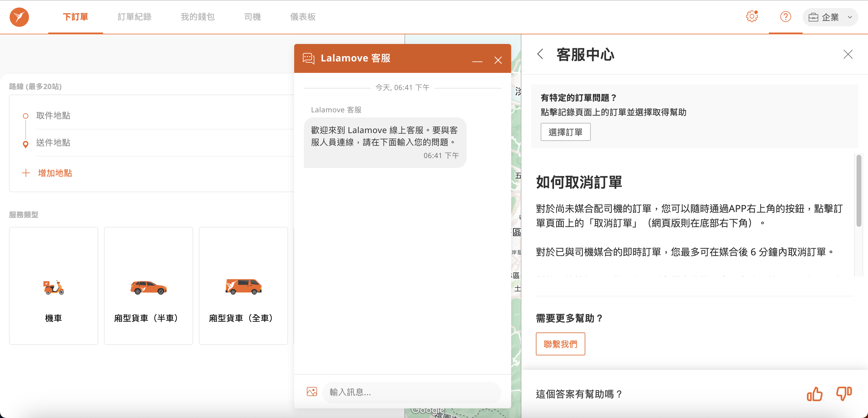The image size is (868, 418).
Task: Click the 路線 (最多20站) label
Action: coord(35,86)
